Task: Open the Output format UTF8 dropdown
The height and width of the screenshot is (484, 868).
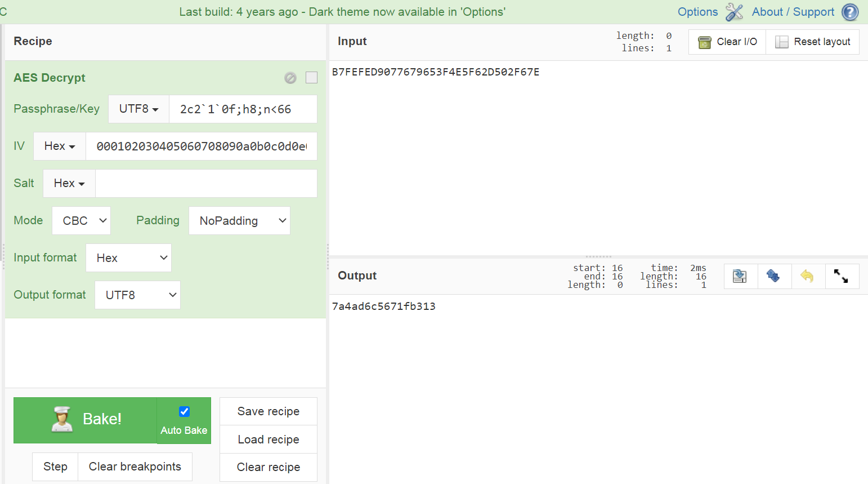Action: point(137,295)
